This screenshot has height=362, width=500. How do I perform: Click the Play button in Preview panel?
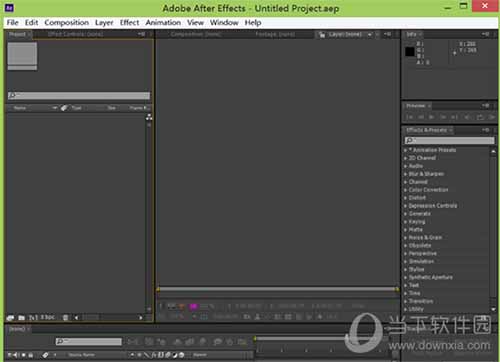(x=432, y=117)
